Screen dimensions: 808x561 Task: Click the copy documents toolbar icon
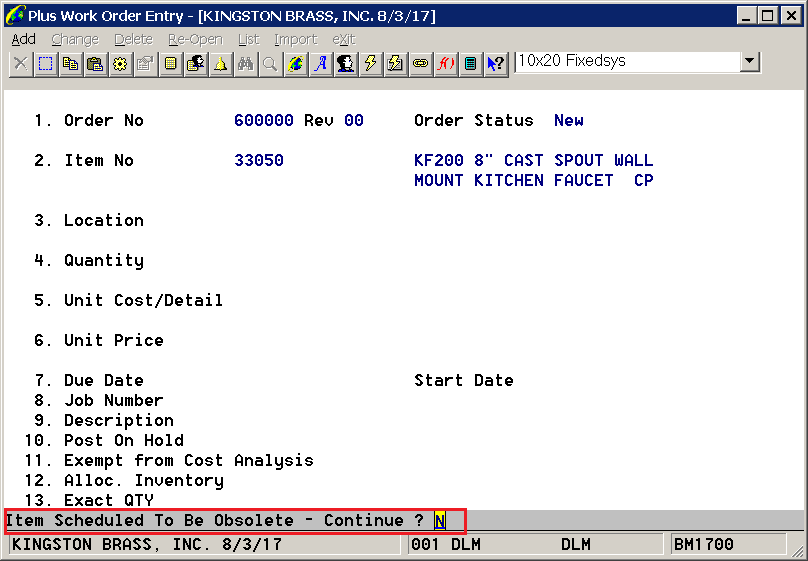70,64
